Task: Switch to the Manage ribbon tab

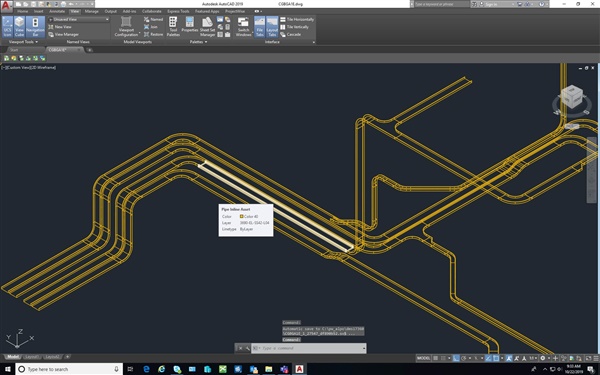Action: 91,11
